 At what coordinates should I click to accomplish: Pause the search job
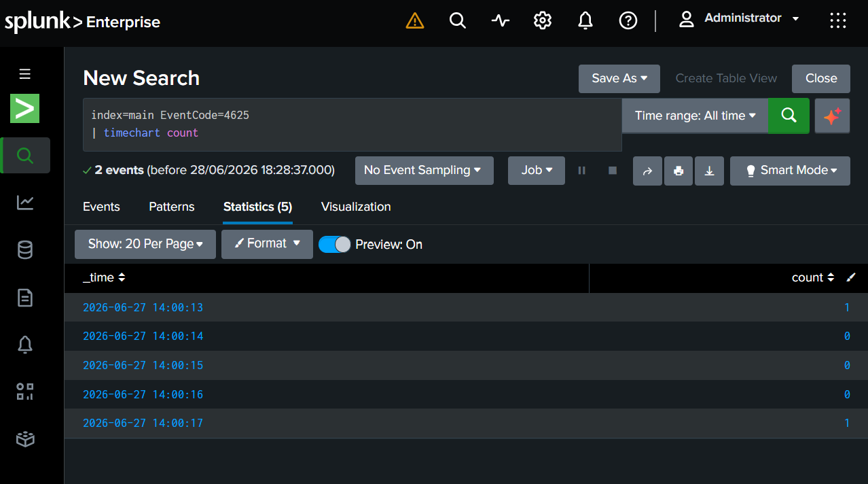(x=582, y=171)
